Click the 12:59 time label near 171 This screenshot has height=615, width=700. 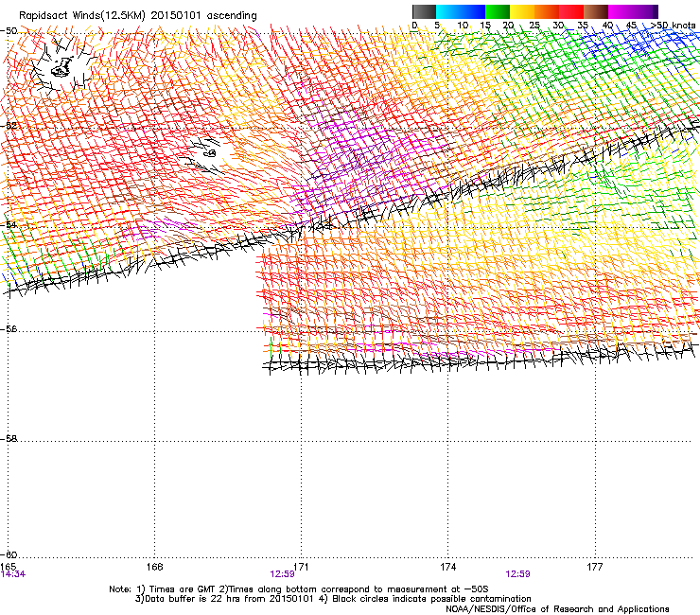pyautogui.click(x=282, y=574)
